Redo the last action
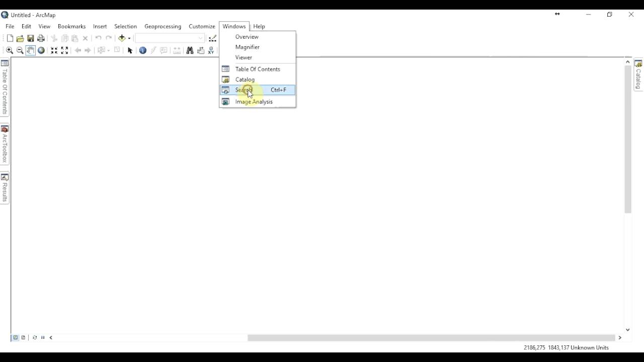Viewport: 644px width, 362px height. coord(109,38)
